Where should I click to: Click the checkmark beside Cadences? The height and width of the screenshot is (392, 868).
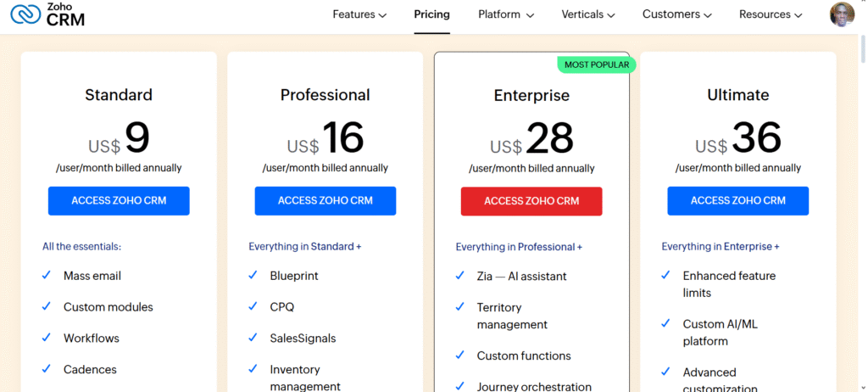click(x=47, y=368)
